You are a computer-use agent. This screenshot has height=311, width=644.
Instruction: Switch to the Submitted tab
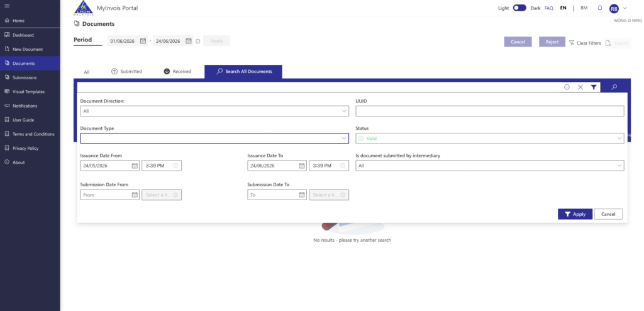point(126,72)
